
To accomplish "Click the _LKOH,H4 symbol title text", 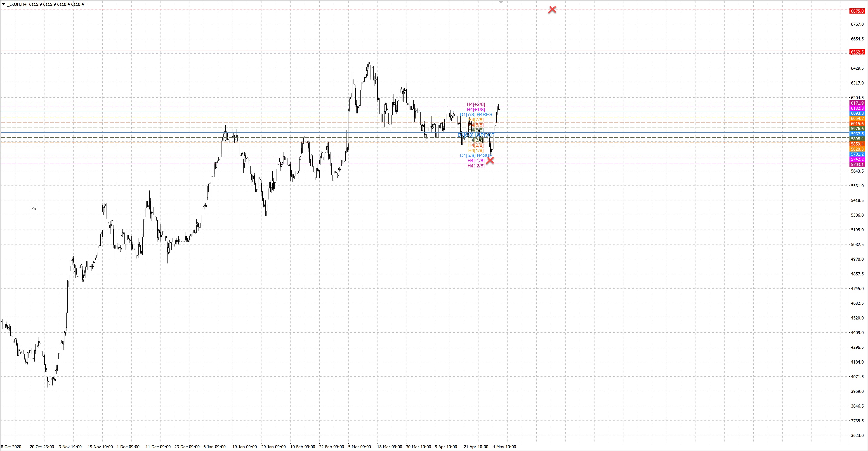I will (17, 4).
